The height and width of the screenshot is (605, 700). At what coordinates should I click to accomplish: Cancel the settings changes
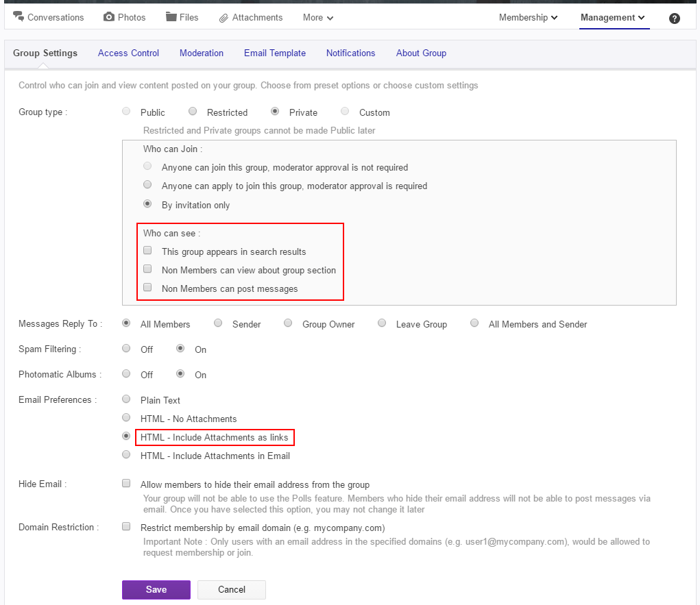point(231,589)
